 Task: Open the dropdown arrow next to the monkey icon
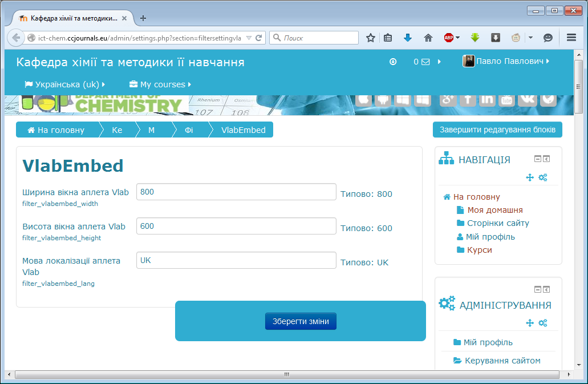pyautogui.click(x=530, y=38)
